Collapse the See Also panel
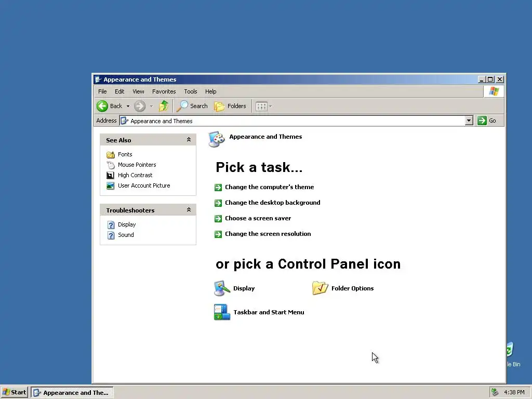This screenshot has width=532, height=399. point(189,139)
